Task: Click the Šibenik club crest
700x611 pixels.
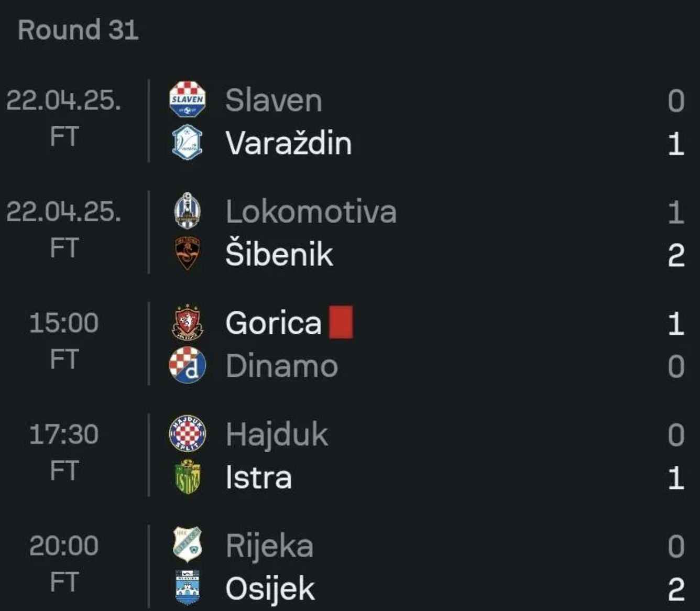Action: (x=187, y=254)
